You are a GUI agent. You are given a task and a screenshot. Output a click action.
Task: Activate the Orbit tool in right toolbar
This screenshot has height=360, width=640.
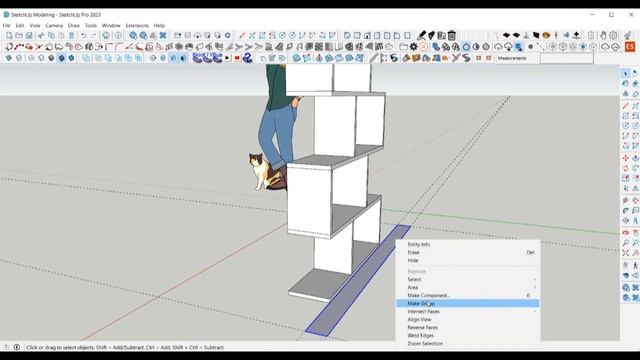625,233
